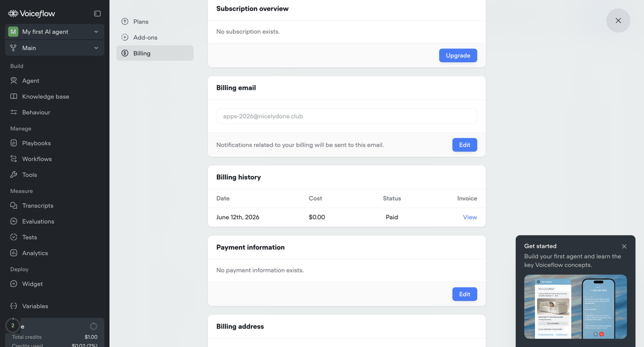
Task: Collapse the sidebar panel icon
Action: (97, 14)
